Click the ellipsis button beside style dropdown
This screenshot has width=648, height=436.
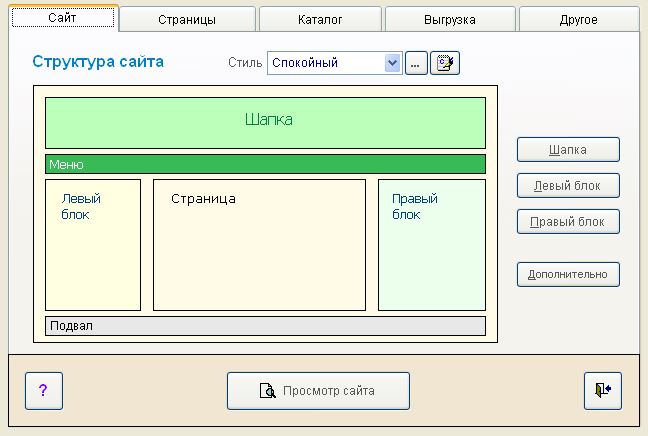tap(416, 63)
